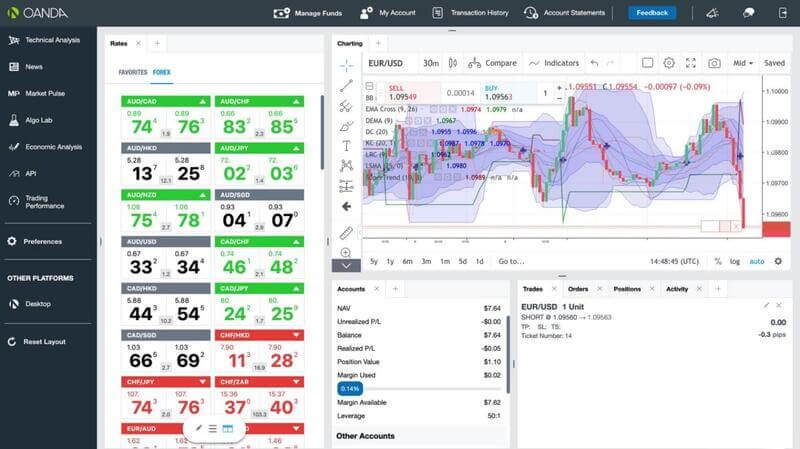Open chart properties gear icon
Viewport: 800px width, 449px height.
[669, 63]
